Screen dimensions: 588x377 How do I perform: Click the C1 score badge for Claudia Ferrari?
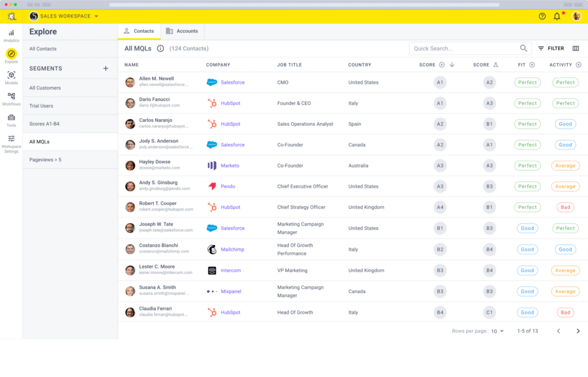point(489,313)
